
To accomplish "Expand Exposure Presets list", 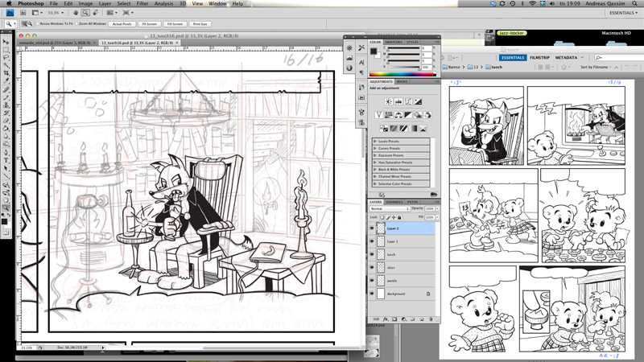I will tap(375, 155).
